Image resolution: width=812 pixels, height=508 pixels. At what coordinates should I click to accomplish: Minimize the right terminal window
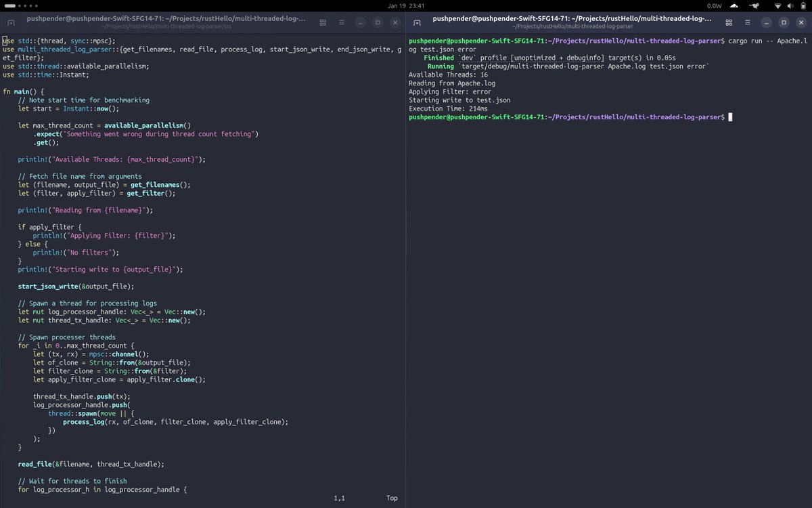coord(767,22)
